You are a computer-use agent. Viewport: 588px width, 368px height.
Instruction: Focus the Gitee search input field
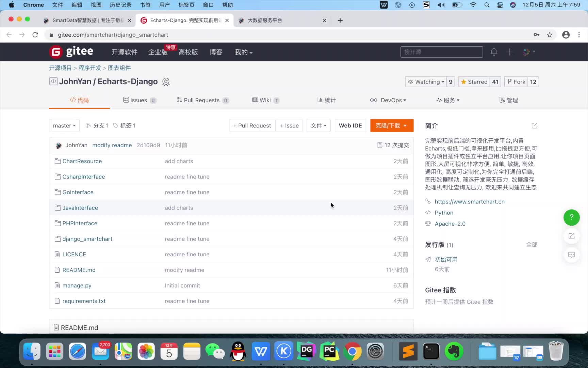tap(441, 52)
